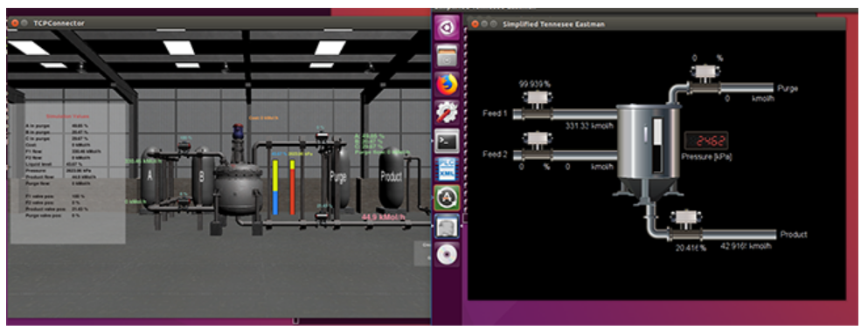The image size is (868, 330).
Task: Close the Simplified Tennesee Eastman window
Action: 475,24
